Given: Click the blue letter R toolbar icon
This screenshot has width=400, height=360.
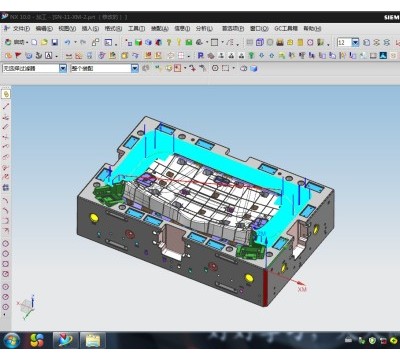Looking at the screenshot, I should (x=200, y=55).
